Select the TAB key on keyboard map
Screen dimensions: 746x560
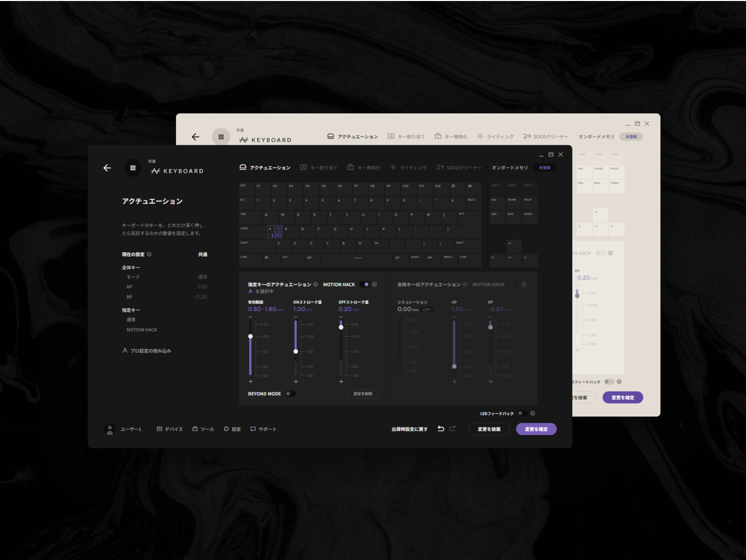(x=251, y=218)
